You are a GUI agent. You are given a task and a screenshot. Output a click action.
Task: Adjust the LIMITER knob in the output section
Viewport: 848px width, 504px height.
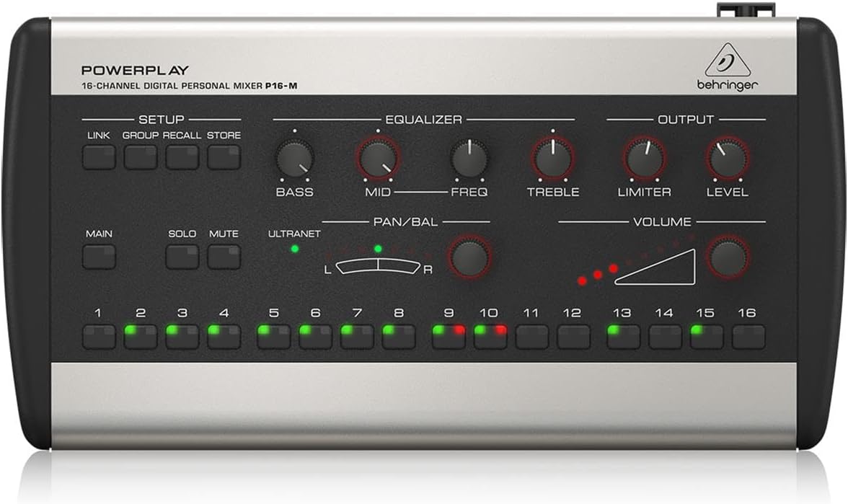[644, 157]
